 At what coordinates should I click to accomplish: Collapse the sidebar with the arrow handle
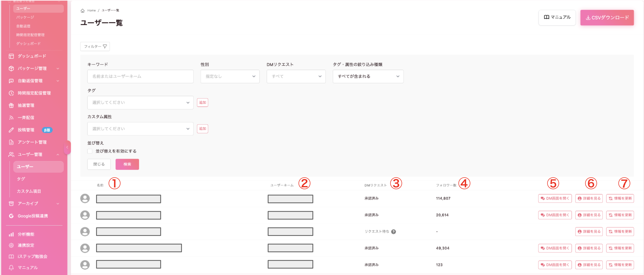pos(67,147)
